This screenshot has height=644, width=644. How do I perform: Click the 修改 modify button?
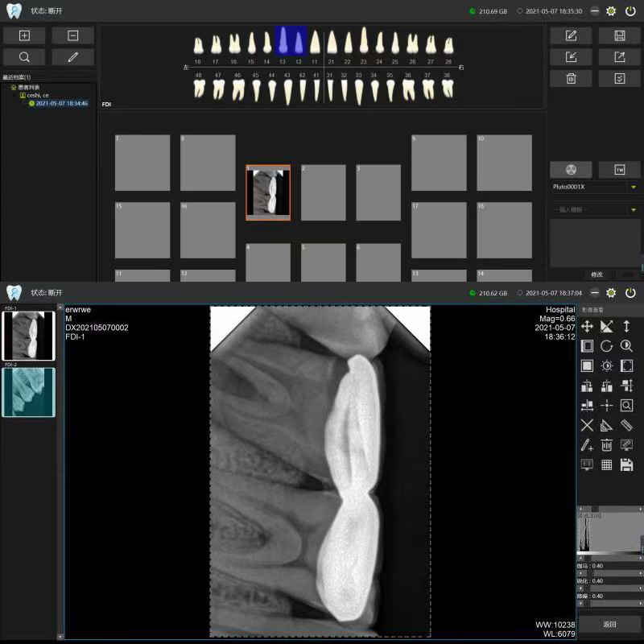[597, 275]
